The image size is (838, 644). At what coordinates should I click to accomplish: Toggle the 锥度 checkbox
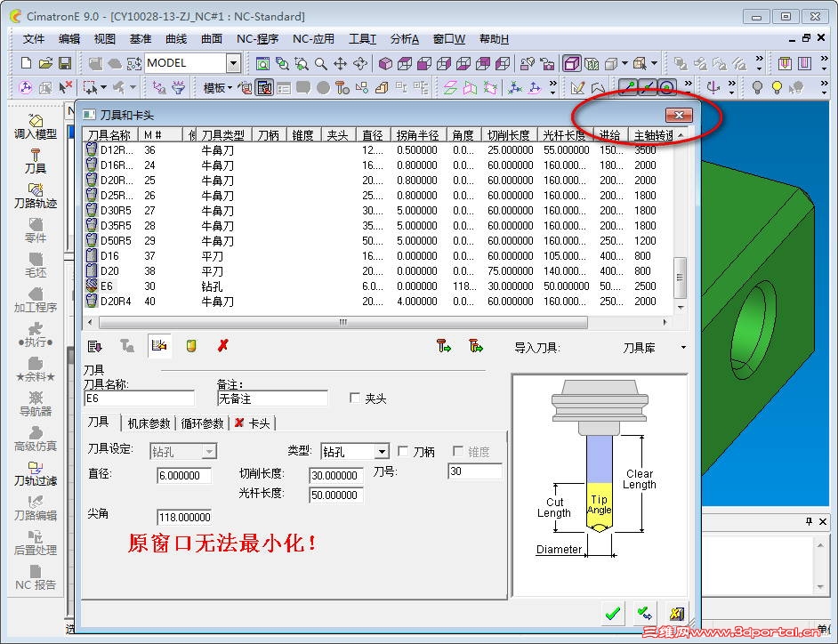[458, 451]
